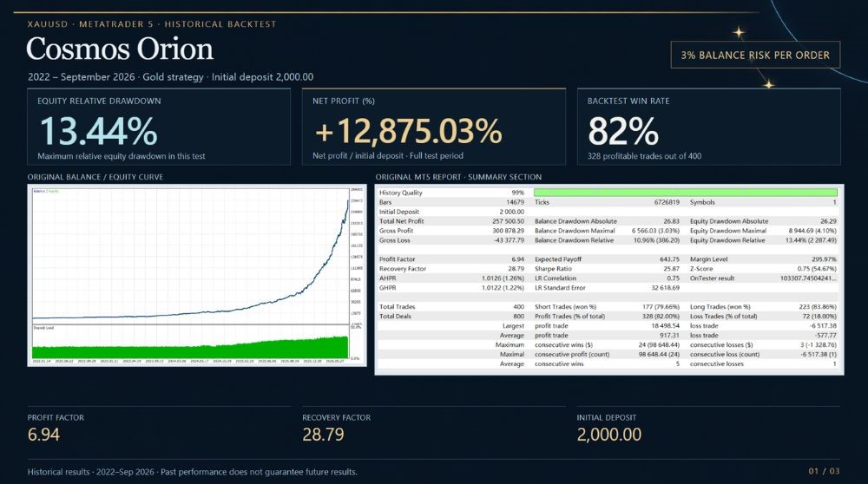
Task: Click Balance Drawdown Relative value 10.96% (386.20)
Action: coord(656,240)
